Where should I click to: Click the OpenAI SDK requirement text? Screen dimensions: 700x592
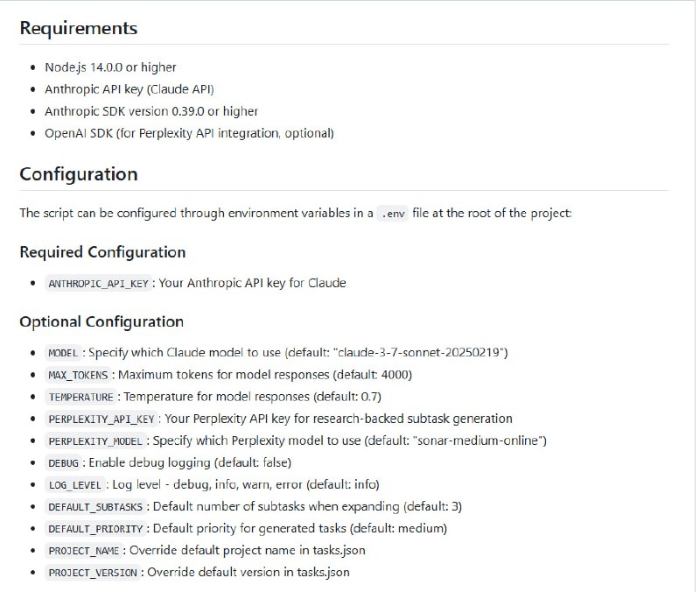[x=189, y=134]
